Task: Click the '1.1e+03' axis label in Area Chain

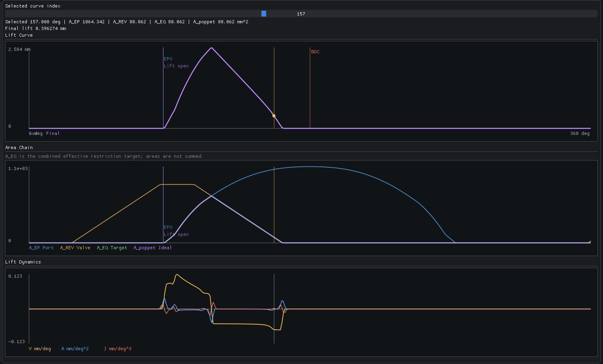Action: [x=18, y=168]
